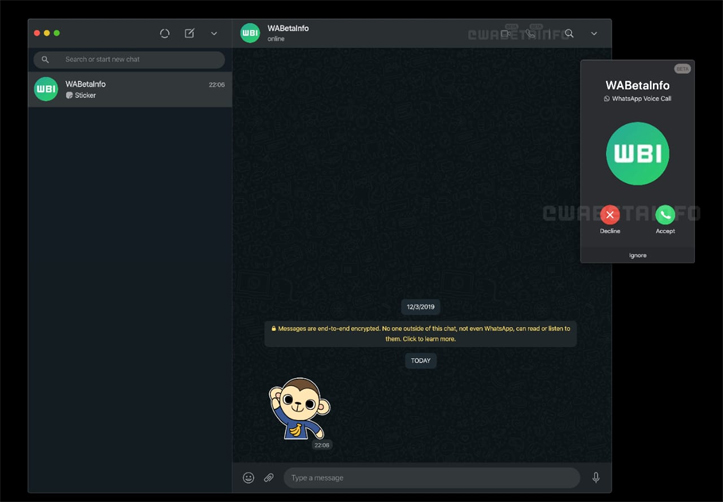Click the 22:06 time in chat list
Image resolution: width=723 pixels, height=502 pixels.
(217, 85)
